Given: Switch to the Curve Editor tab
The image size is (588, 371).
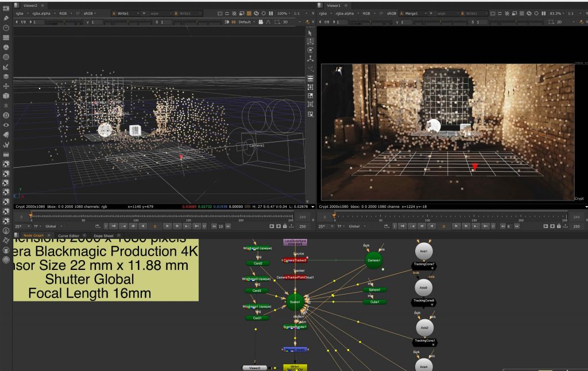Looking at the screenshot, I should (69, 235).
